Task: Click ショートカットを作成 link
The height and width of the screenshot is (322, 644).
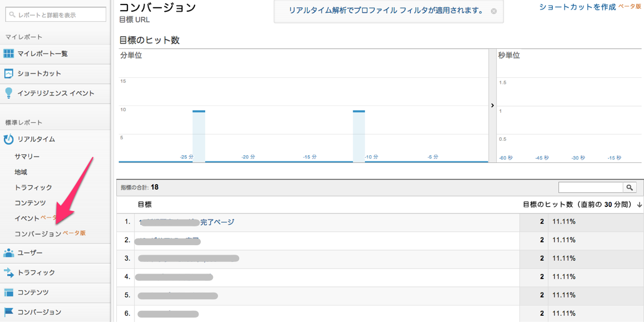Action: [x=577, y=7]
